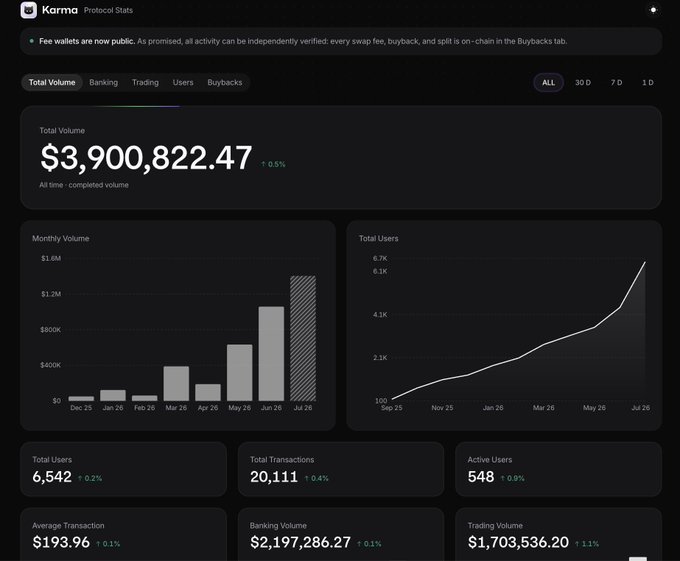Click the Apr 26 bar in Monthly Volume

point(208,392)
